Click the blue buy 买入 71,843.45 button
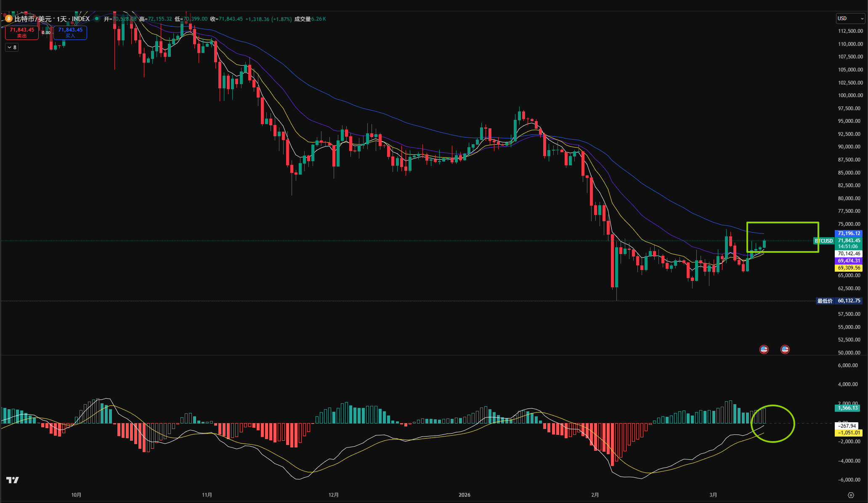 (70, 32)
